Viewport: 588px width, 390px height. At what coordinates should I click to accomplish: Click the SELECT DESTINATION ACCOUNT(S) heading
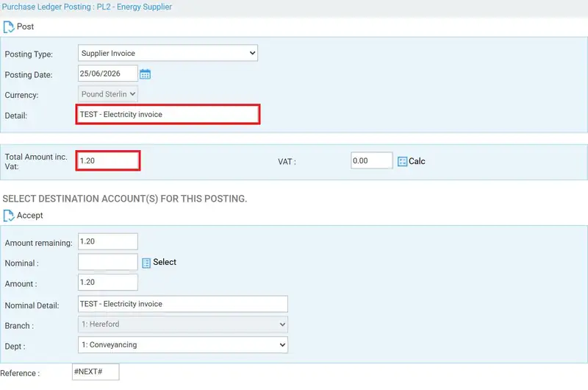pyautogui.click(x=124, y=199)
